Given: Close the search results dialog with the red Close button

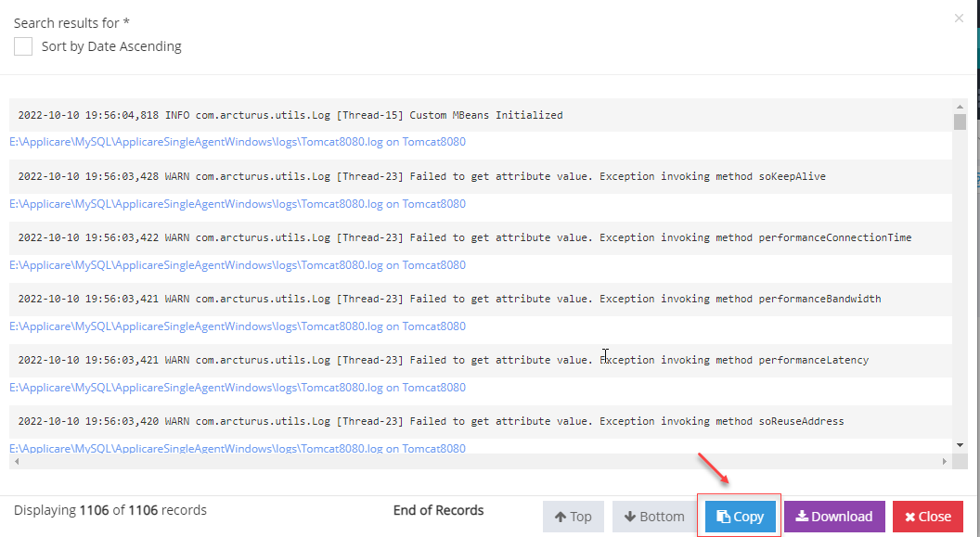Looking at the screenshot, I should click(x=927, y=517).
